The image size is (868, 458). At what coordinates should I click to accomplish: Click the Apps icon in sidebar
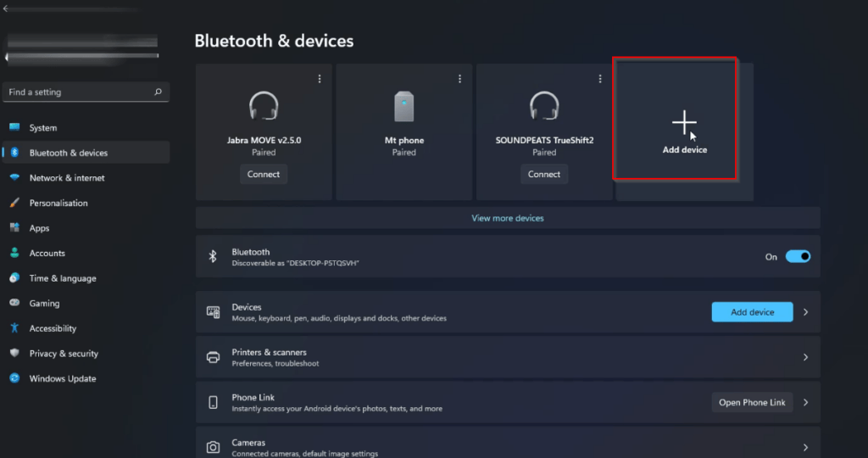[x=14, y=227]
